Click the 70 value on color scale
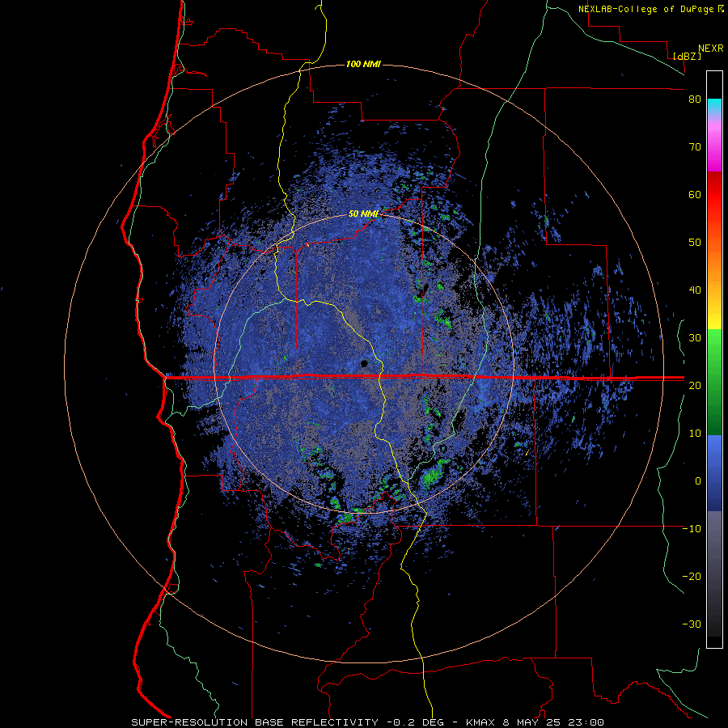This screenshot has height=728, width=728. pos(695,147)
